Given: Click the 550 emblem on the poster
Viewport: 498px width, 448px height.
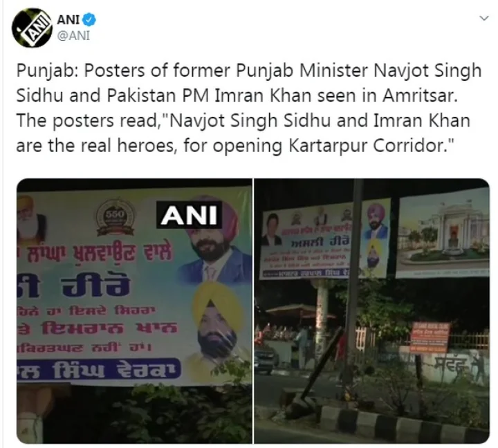Looking at the screenshot, I should coord(116,217).
